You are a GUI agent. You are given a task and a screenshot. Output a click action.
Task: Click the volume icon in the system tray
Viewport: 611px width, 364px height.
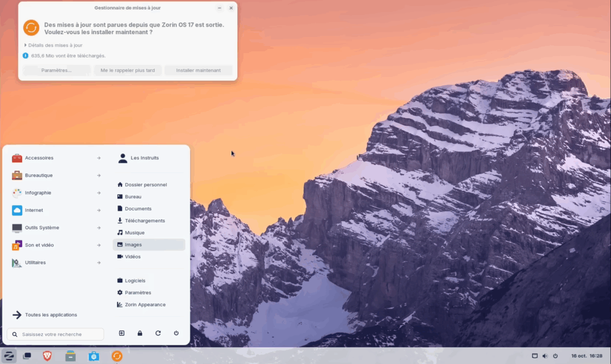tap(545, 356)
